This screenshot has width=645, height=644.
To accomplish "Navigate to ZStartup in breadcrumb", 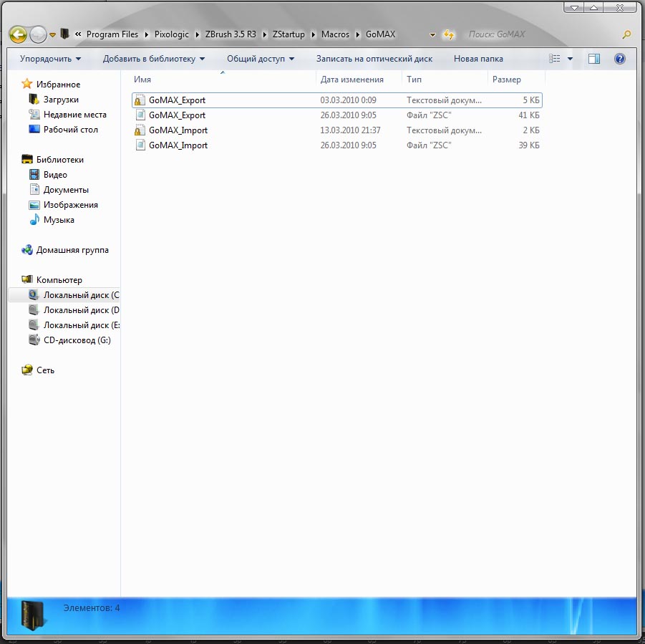I will (x=288, y=34).
